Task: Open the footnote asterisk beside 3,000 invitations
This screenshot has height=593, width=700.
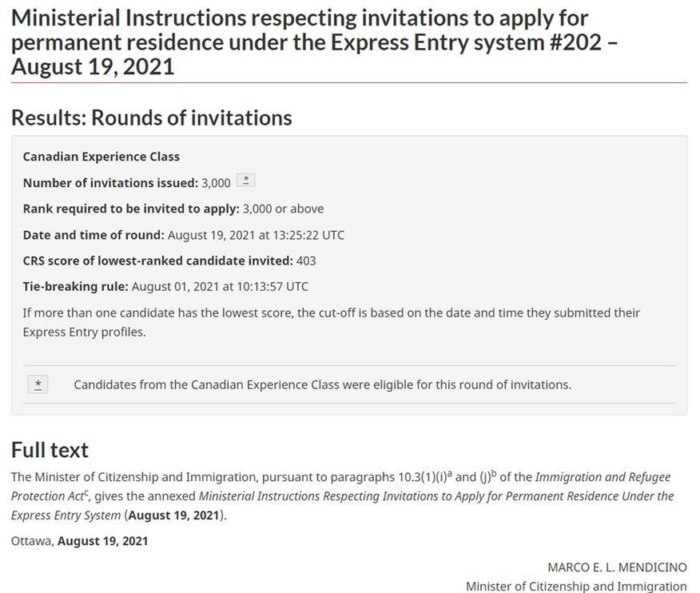Action: pyautogui.click(x=245, y=180)
